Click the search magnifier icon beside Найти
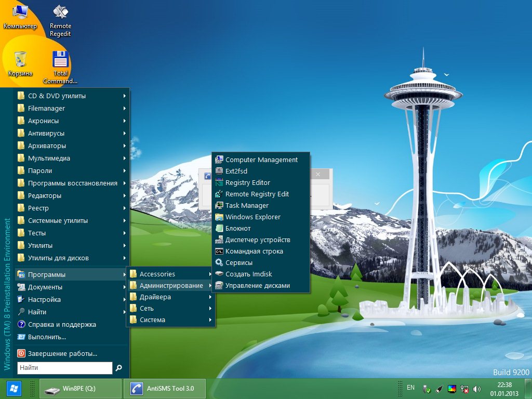 click(x=119, y=368)
